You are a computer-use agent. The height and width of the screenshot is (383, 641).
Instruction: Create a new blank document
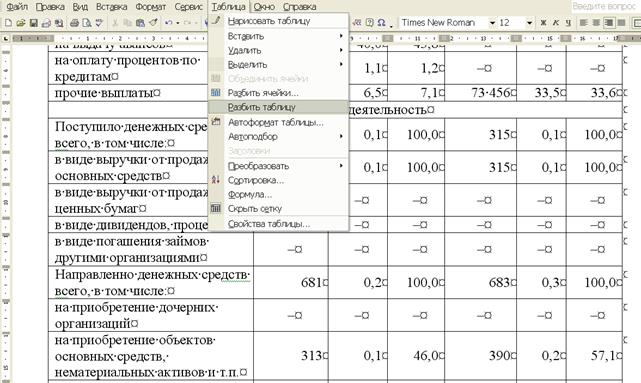point(8,23)
